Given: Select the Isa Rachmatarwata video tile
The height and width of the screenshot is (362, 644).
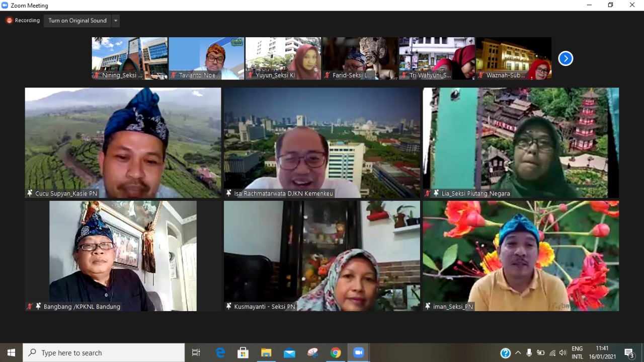Looking at the screenshot, I should (x=321, y=142).
